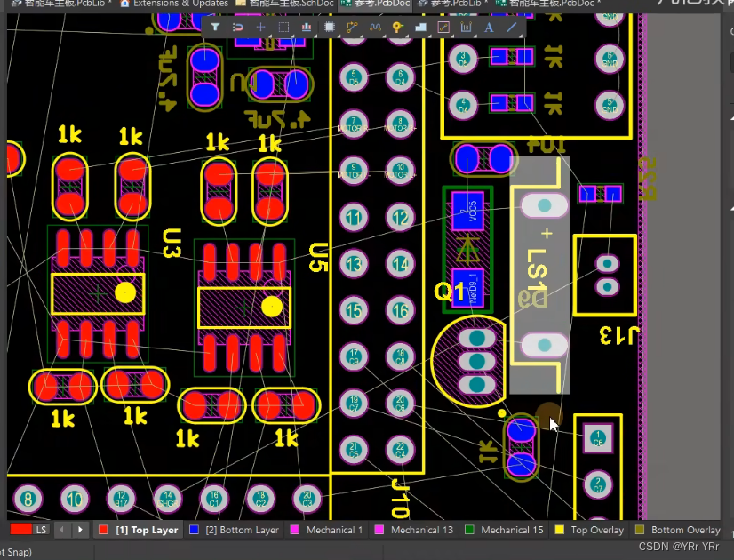
Task: Open the Extensions & Updates document tab
Action: point(174,4)
